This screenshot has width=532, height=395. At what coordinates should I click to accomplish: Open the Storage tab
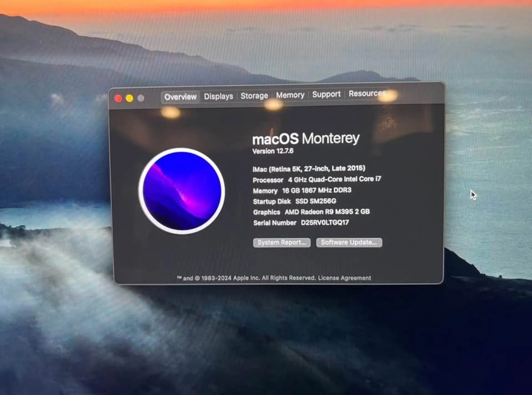pos(254,96)
